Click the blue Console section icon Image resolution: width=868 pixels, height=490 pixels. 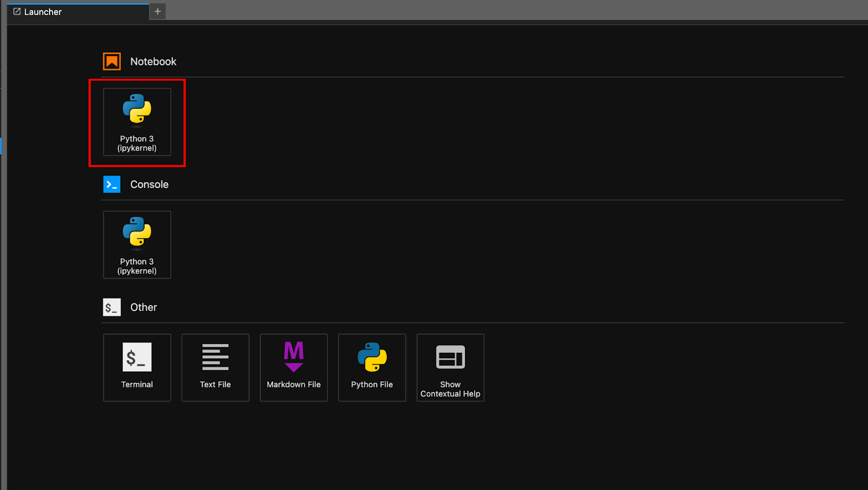[x=111, y=184]
